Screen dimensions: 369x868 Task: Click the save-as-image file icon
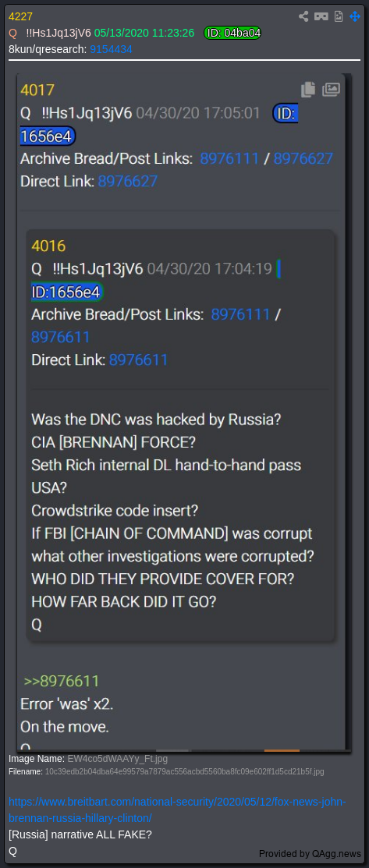[x=339, y=16]
